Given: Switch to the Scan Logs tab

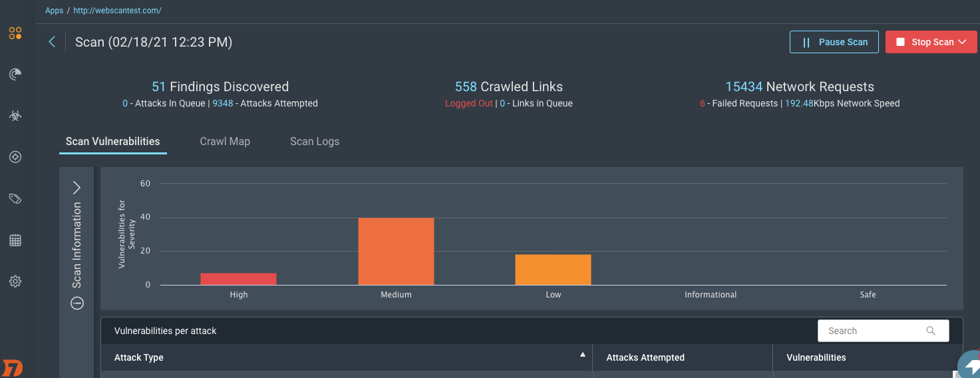Looking at the screenshot, I should pos(315,141).
